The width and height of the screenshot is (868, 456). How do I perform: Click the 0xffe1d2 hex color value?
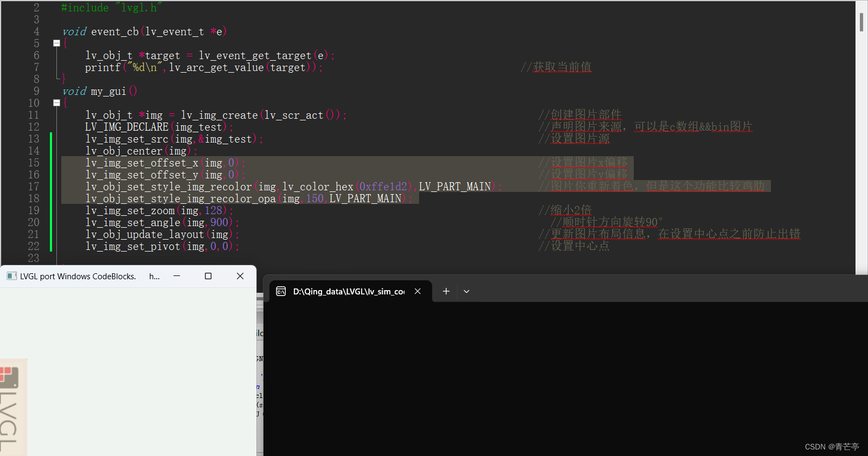383,187
